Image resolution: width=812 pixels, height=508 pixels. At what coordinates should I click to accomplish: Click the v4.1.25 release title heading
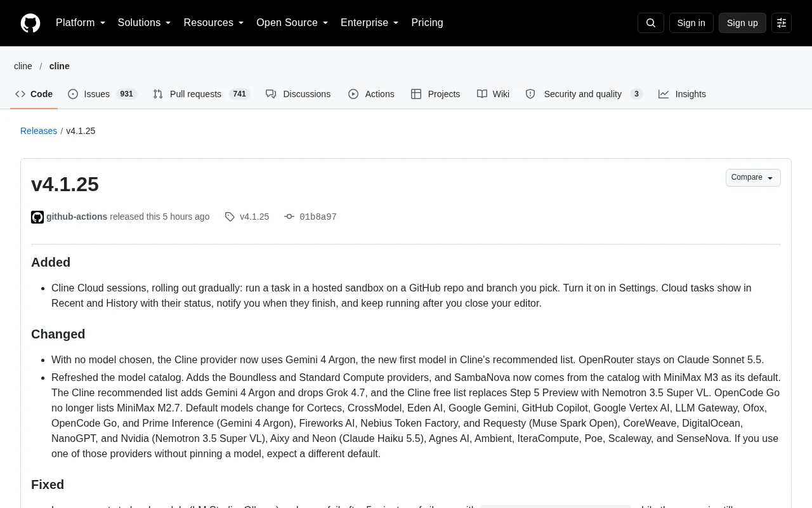(65, 184)
